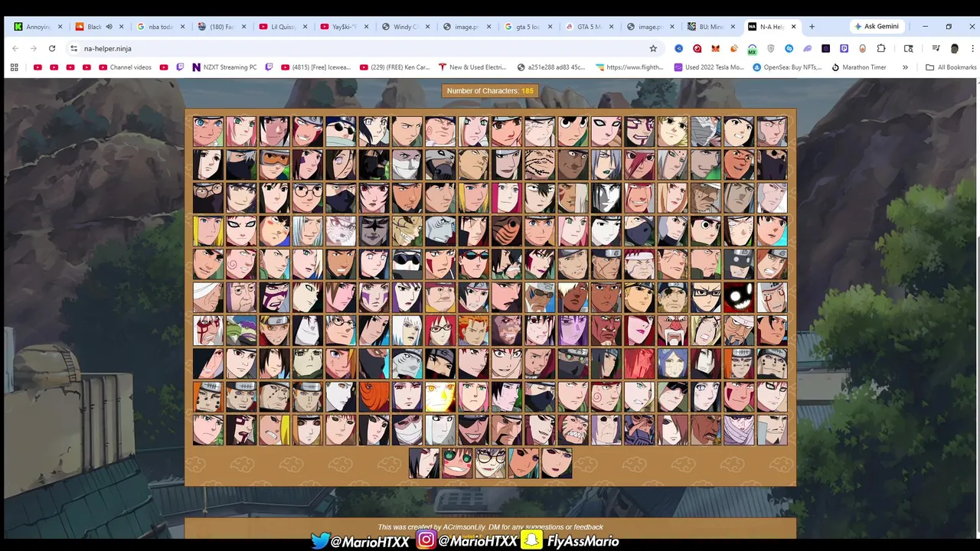The height and width of the screenshot is (551, 980).
Task: Expand the bookmarks bar overflow chevron
Action: click(905, 67)
